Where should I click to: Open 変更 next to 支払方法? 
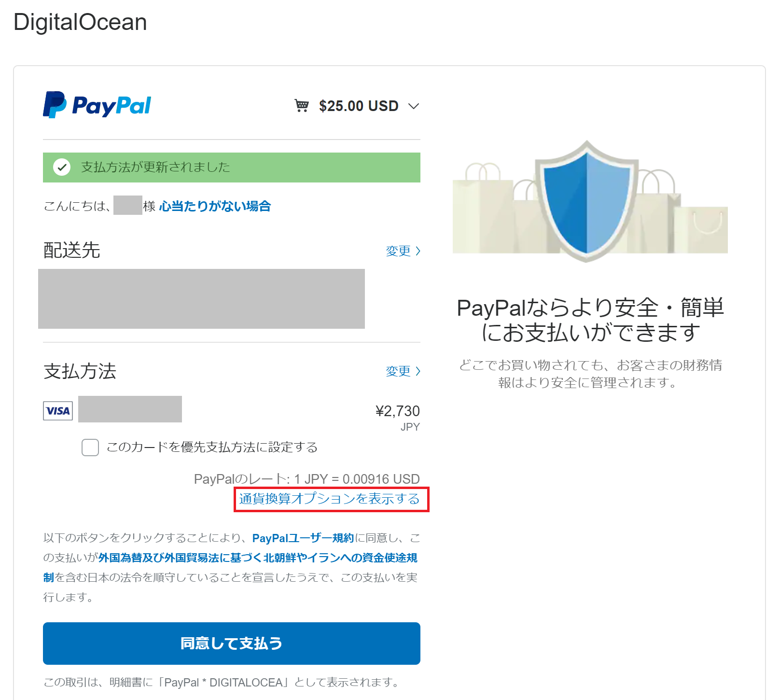[x=403, y=371]
